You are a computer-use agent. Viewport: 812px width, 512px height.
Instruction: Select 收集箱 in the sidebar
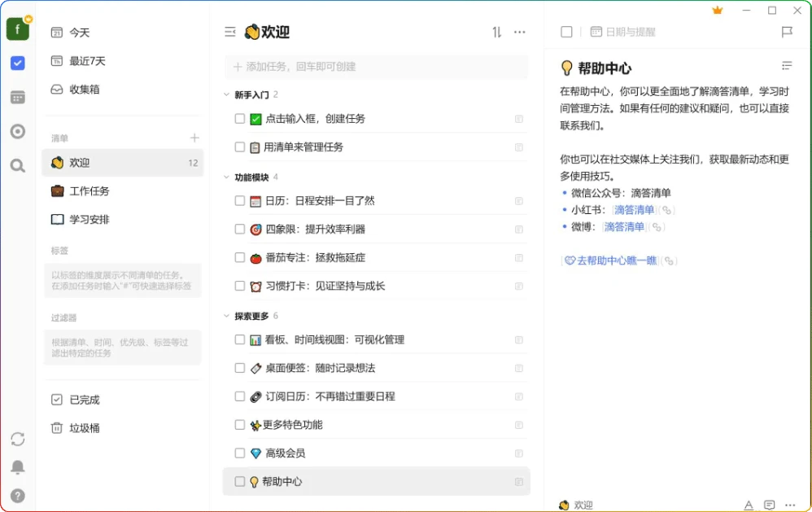[85, 90]
